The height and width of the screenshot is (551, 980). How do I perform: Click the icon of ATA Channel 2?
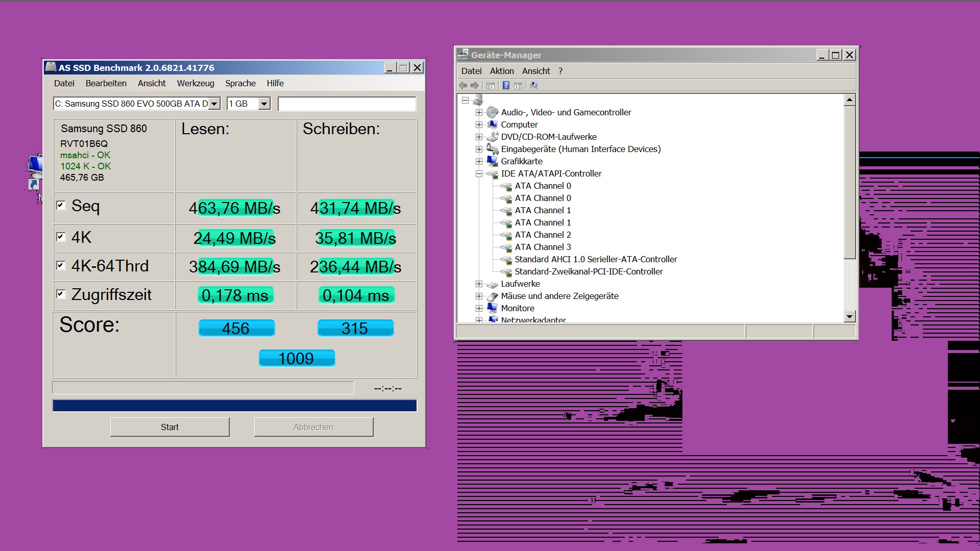[x=506, y=235]
